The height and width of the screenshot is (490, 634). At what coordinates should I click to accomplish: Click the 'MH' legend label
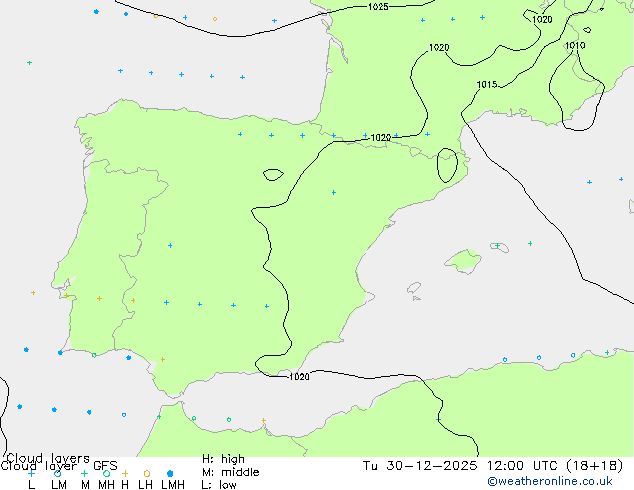click(106, 484)
